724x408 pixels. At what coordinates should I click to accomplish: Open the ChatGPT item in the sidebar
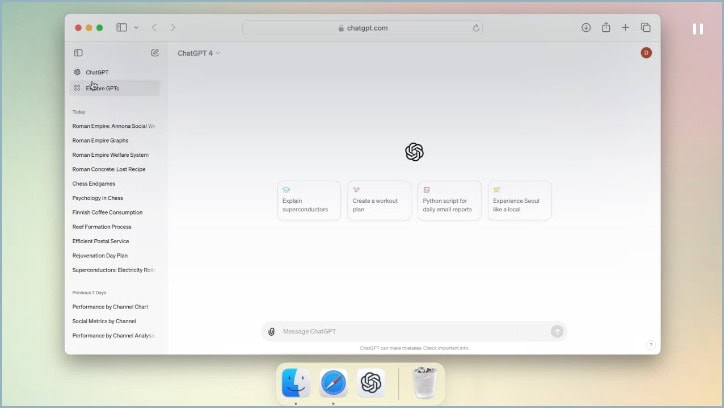point(115,72)
